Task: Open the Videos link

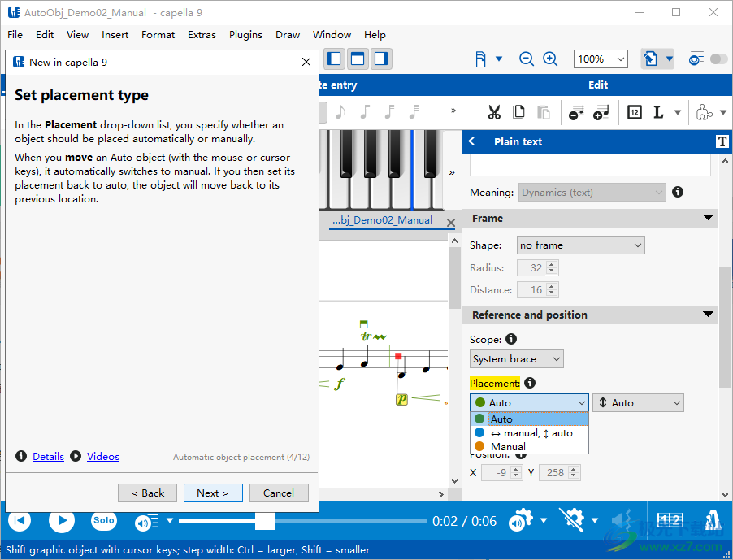Action: tap(102, 457)
